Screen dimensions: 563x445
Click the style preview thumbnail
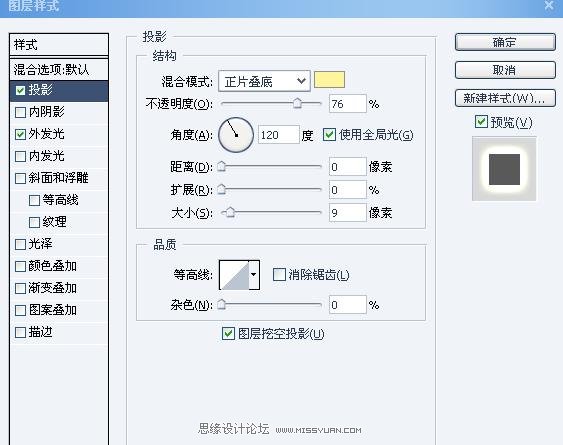(504, 168)
